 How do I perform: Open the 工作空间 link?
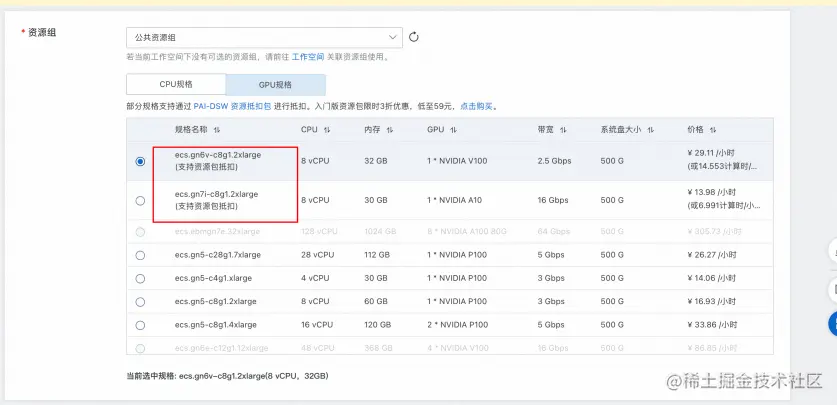click(308, 57)
